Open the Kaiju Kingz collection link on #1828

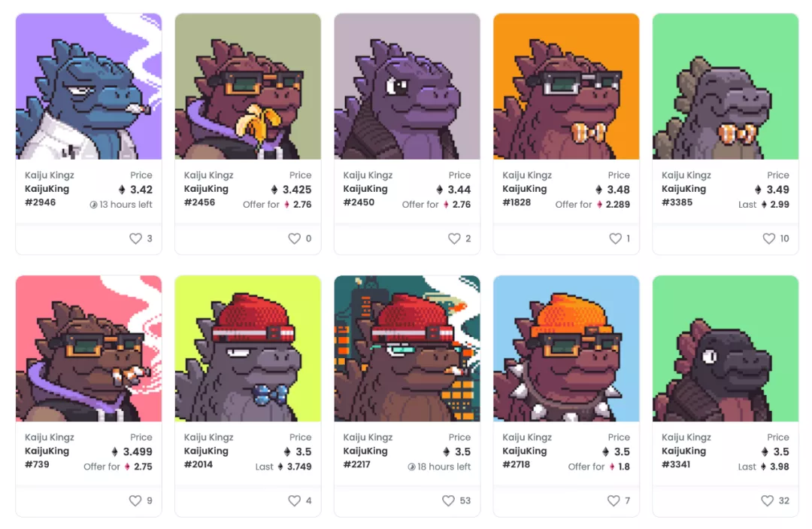pos(527,175)
